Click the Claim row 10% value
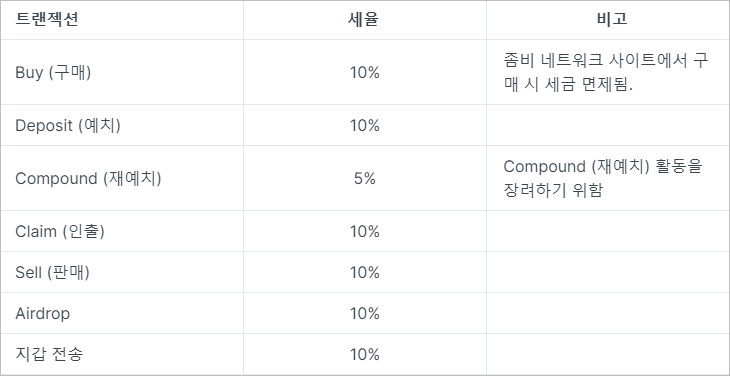 [x=365, y=231]
